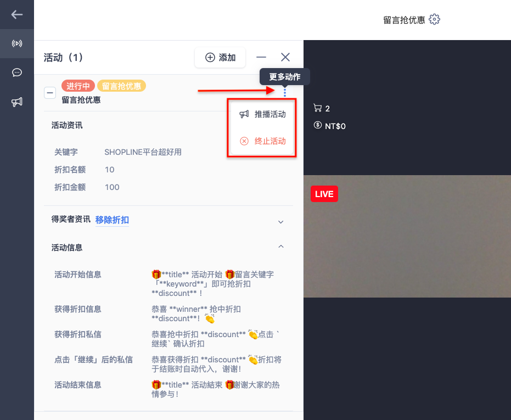Select 推播活动 from the menu
Screen dimensions: 511x420
coord(263,114)
